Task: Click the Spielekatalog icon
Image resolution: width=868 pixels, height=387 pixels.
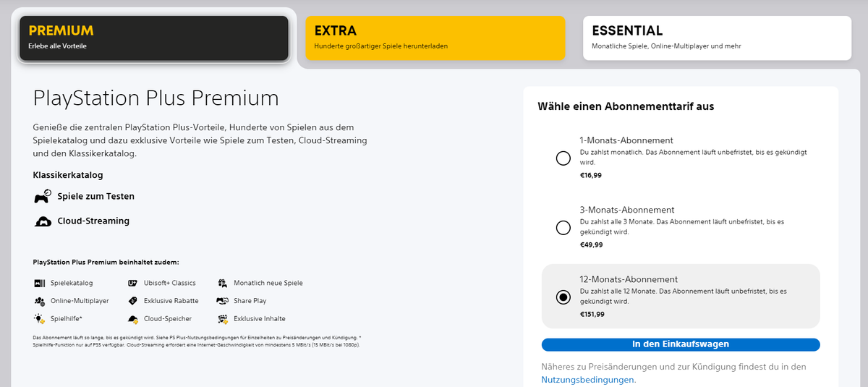Action: (39, 283)
